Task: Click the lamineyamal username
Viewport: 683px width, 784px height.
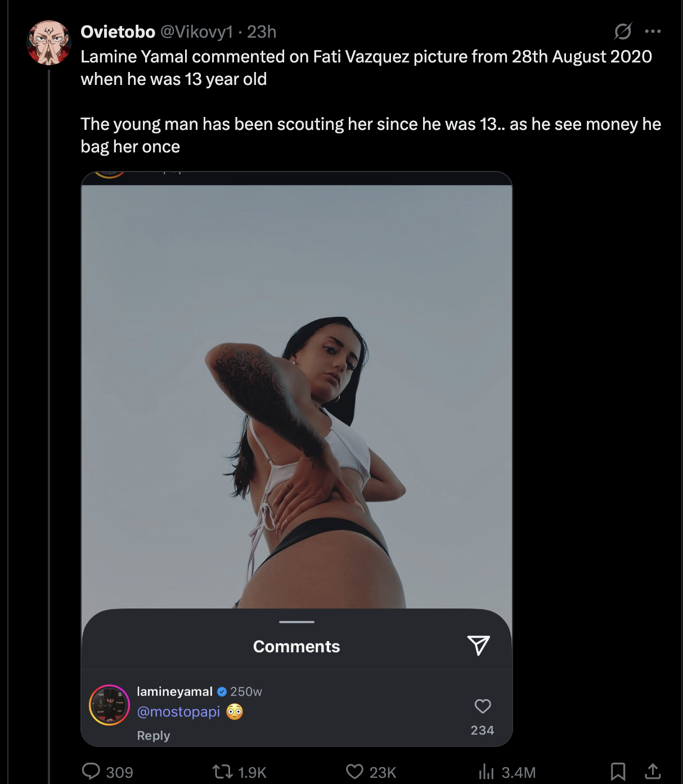Action: click(x=174, y=692)
